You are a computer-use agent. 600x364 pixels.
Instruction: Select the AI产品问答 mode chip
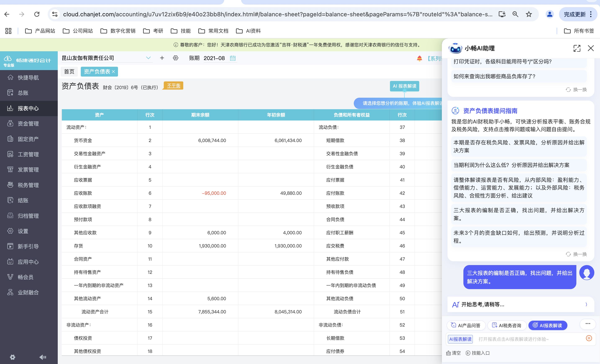tap(466, 325)
